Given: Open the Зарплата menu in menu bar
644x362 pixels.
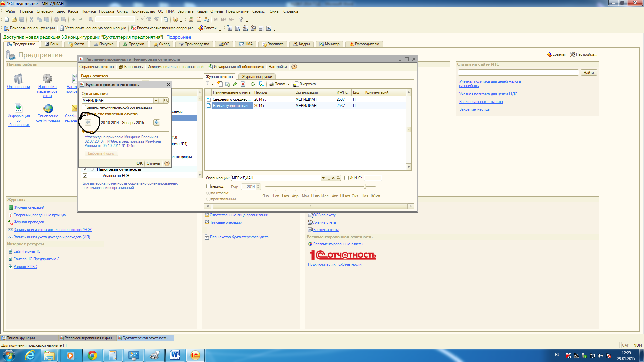Looking at the screenshot, I should click(x=185, y=11).
